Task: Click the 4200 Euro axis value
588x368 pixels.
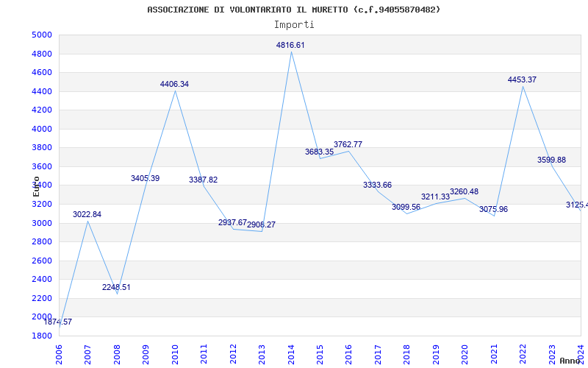Action: pos(42,110)
